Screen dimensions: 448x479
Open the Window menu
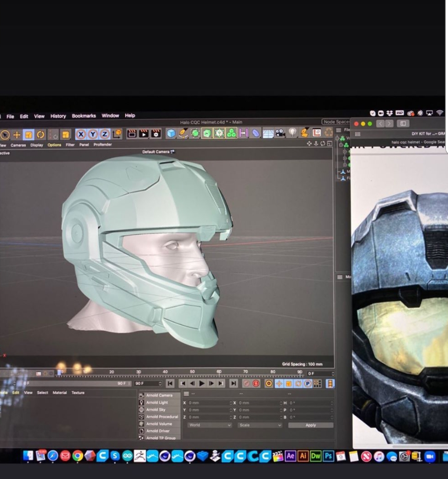coord(110,115)
